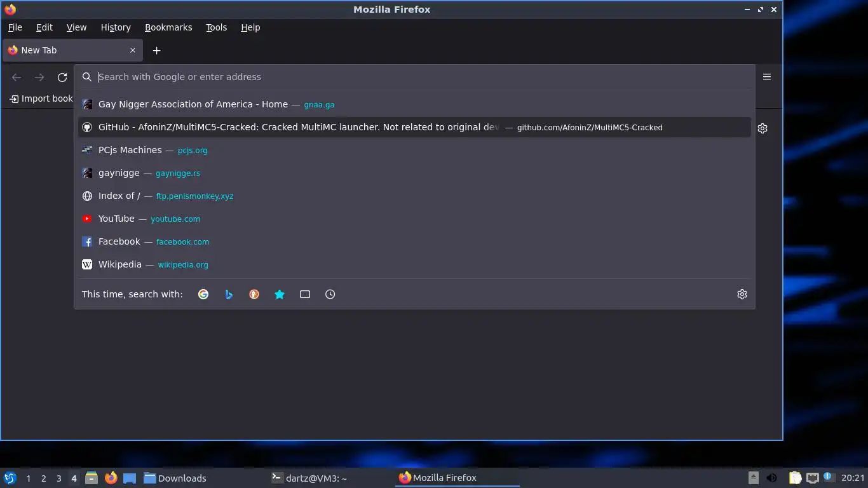The width and height of the screenshot is (868, 488).
Task: Click the Firefox logo window menu icon
Action: pos(10,10)
